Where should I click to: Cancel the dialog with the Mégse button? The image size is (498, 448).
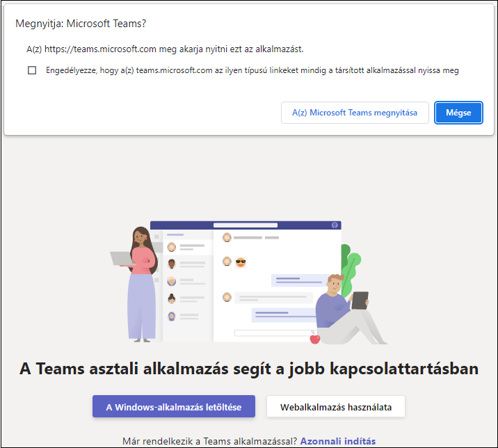[x=458, y=113]
